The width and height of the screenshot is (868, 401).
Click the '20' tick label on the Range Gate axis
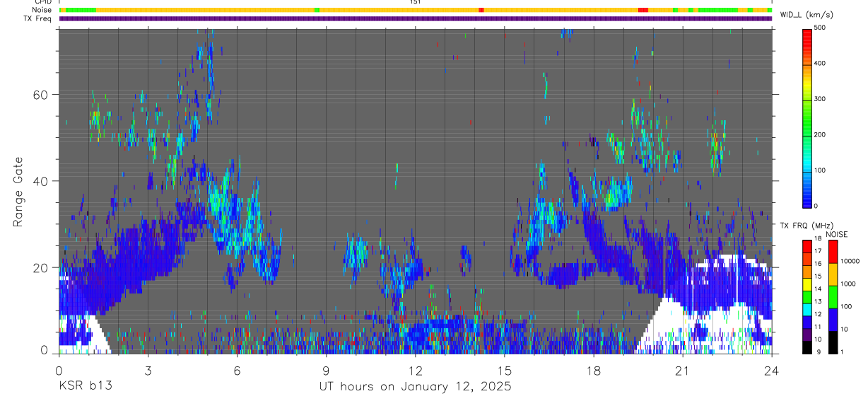(42, 268)
